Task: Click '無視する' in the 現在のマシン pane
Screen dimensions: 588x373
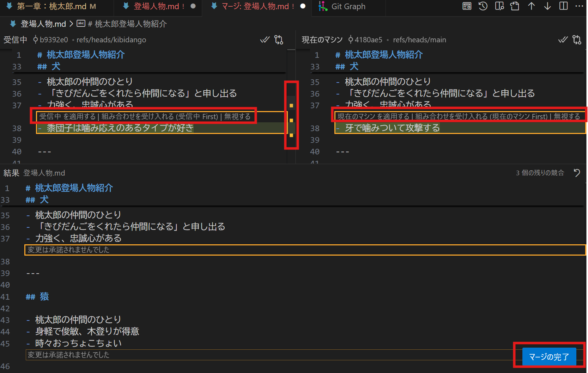Action: coord(567,116)
